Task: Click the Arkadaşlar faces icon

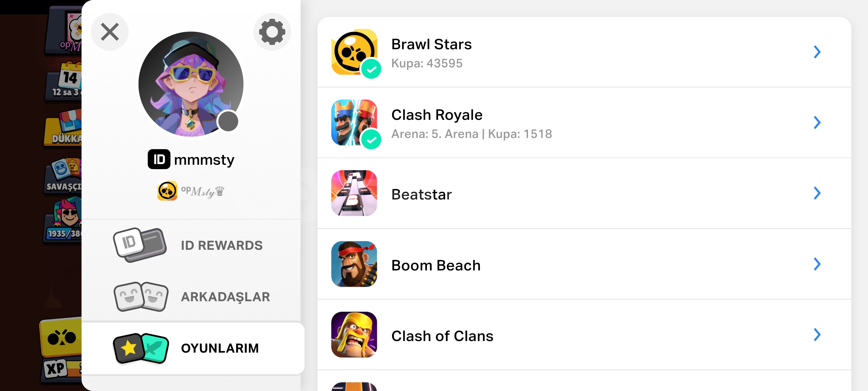Action: (x=141, y=297)
